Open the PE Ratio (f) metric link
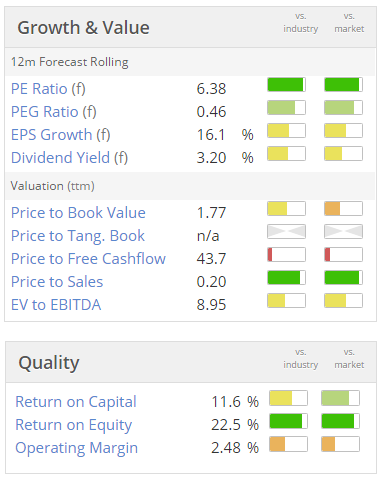The image size is (384, 479). 48,89
